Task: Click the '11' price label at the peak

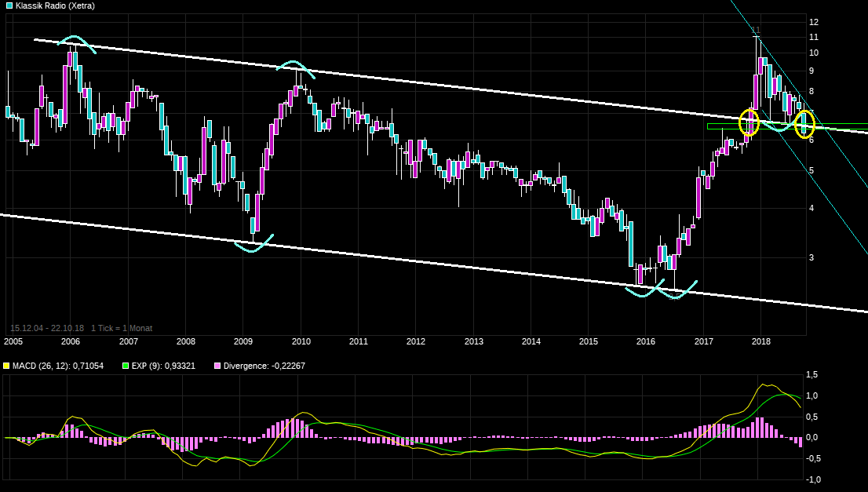Action: click(x=756, y=30)
